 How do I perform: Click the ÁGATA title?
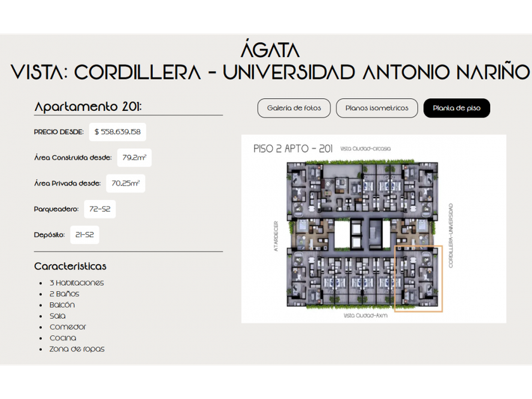click(270, 49)
